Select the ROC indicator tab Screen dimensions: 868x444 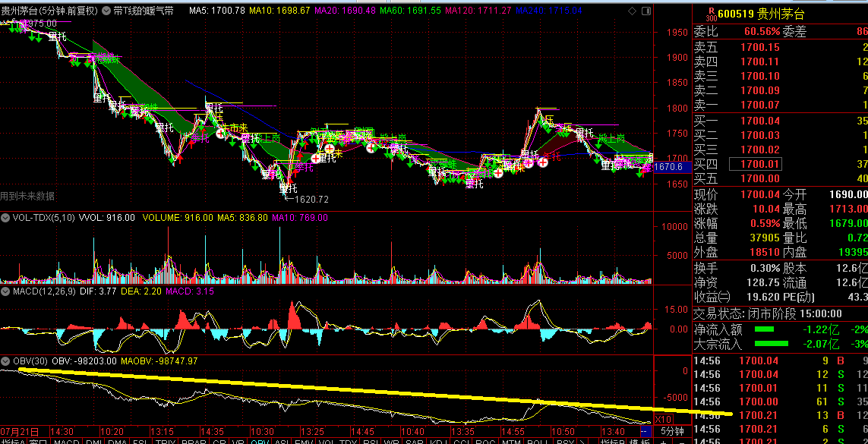point(485,441)
